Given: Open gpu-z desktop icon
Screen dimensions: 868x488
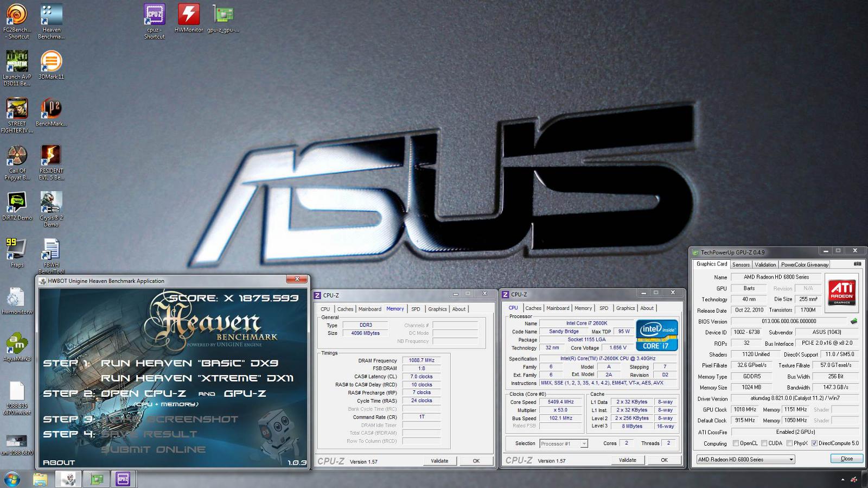Looking at the screenshot, I should point(223,18).
